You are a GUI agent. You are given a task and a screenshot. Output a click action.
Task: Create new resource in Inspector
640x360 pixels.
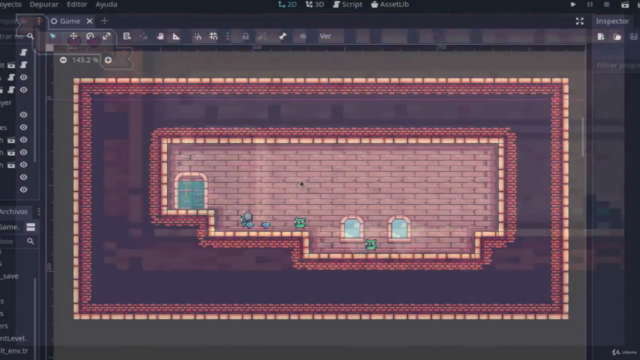[x=601, y=37]
